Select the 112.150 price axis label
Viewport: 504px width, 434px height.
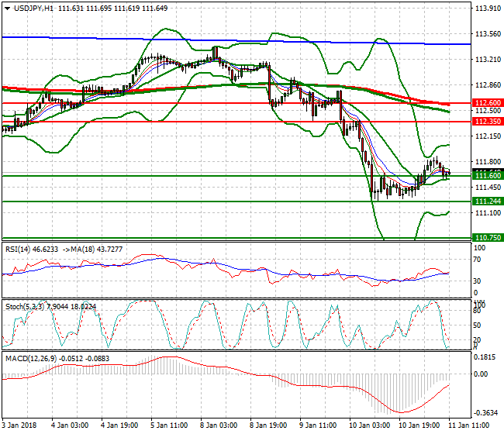(x=488, y=136)
